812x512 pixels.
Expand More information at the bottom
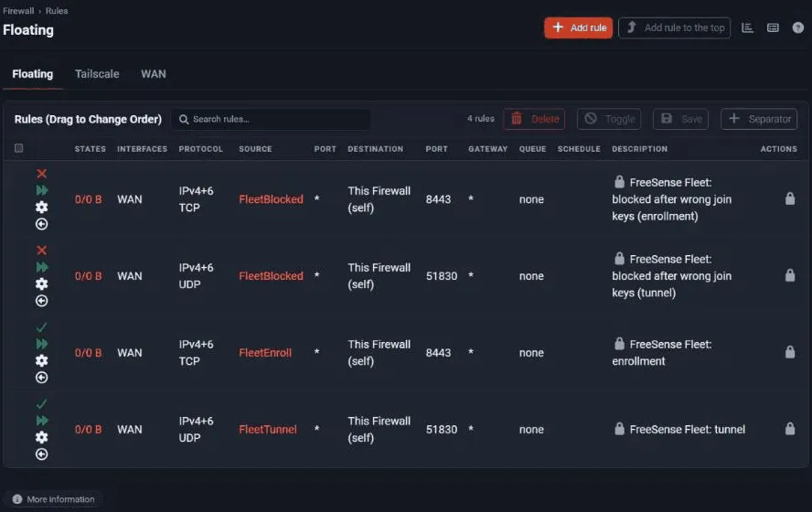pyautogui.click(x=53, y=499)
